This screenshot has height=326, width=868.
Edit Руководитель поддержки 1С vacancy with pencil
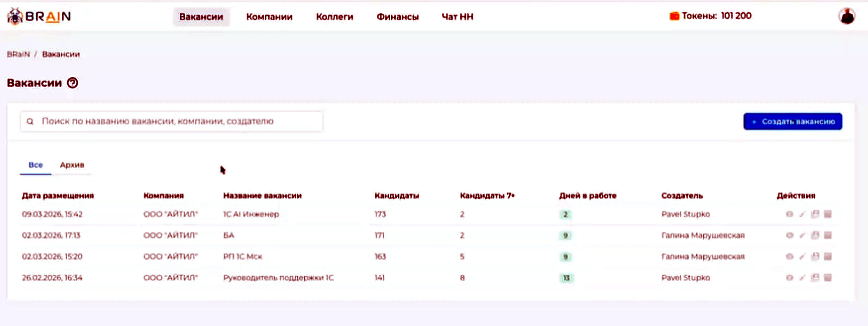pyautogui.click(x=802, y=278)
